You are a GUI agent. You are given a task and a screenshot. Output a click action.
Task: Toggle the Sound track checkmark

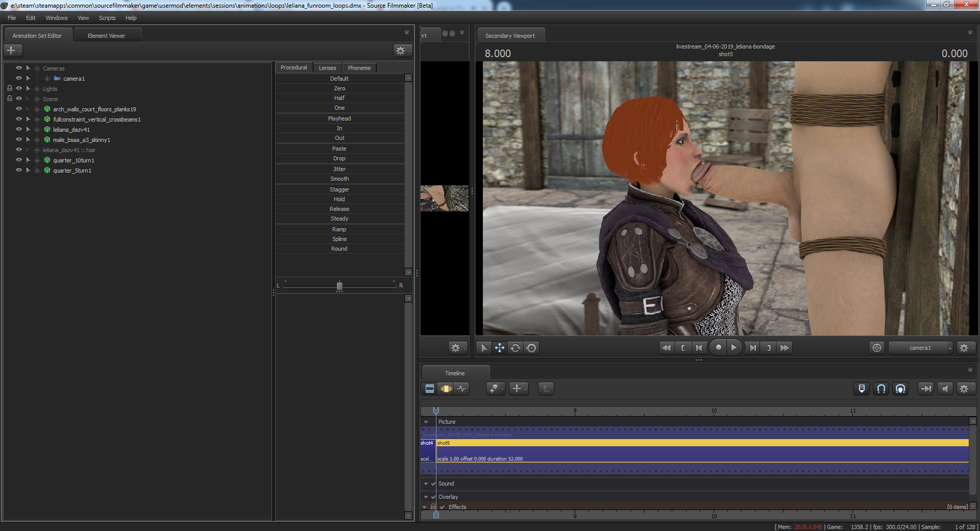[x=433, y=484]
